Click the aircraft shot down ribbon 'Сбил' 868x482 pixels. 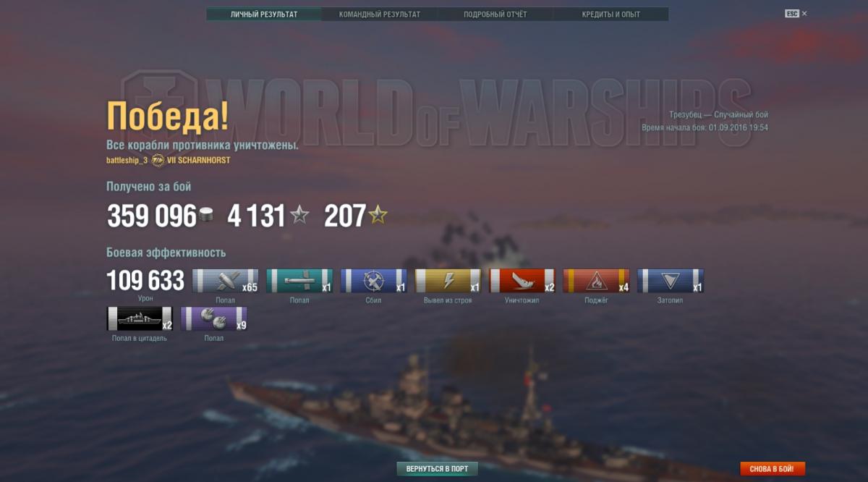373,281
